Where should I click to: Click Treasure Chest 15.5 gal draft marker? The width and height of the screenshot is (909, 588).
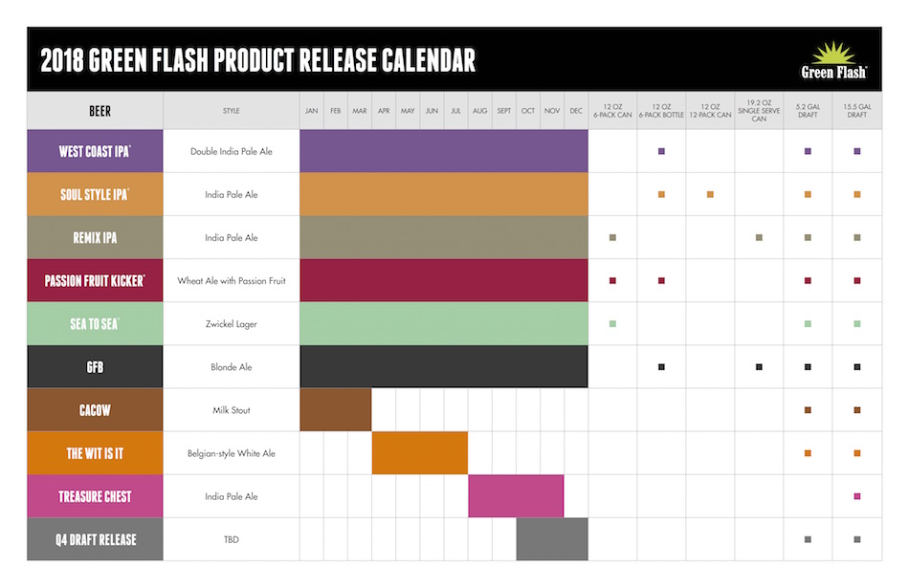coord(857,496)
